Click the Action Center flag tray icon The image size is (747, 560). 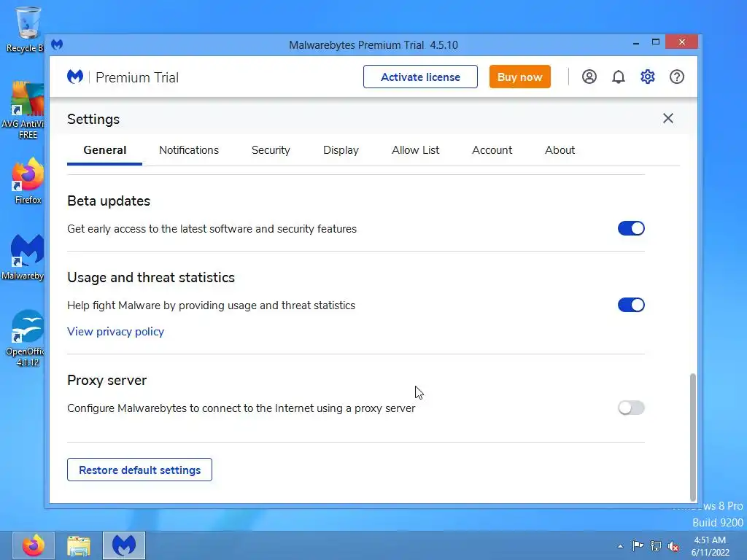[x=638, y=545]
